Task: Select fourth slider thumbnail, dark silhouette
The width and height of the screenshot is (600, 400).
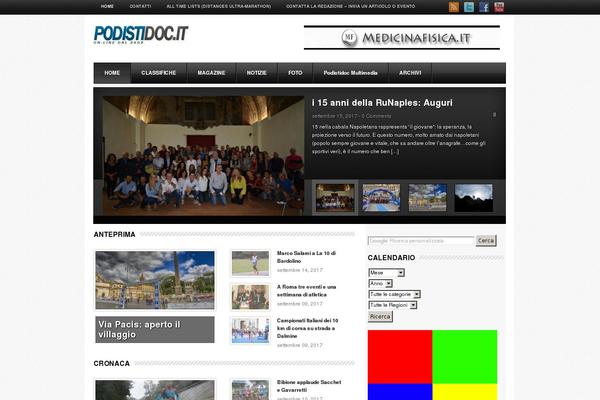Action: 474,198
